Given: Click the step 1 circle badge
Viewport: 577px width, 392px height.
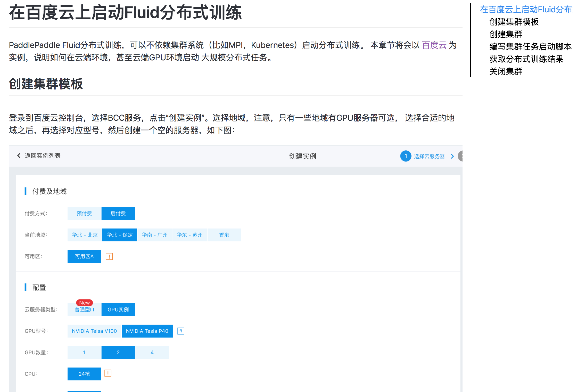Looking at the screenshot, I should (x=406, y=156).
